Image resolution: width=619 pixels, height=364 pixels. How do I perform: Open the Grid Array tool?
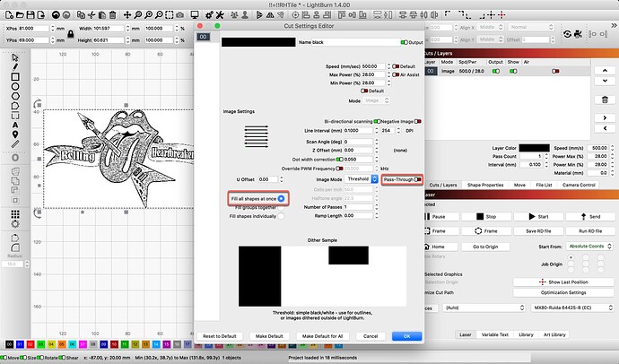coord(15,214)
